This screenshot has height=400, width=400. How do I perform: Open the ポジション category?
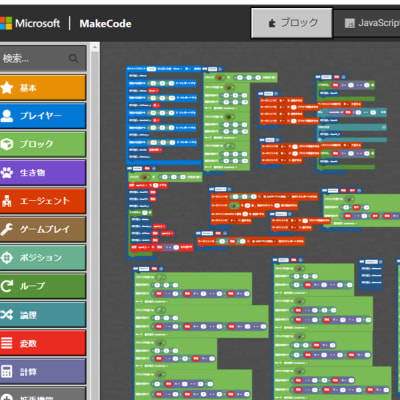coord(43,257)
